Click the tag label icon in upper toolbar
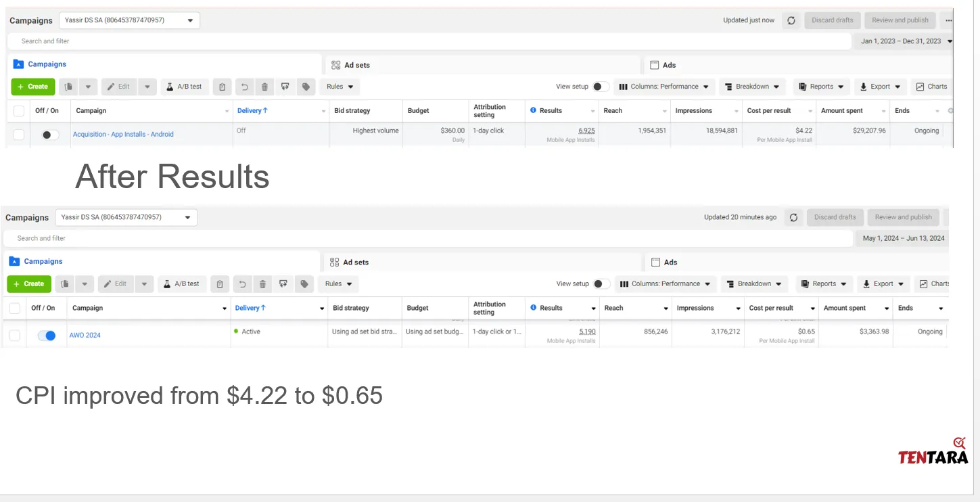 pos(306,87)
